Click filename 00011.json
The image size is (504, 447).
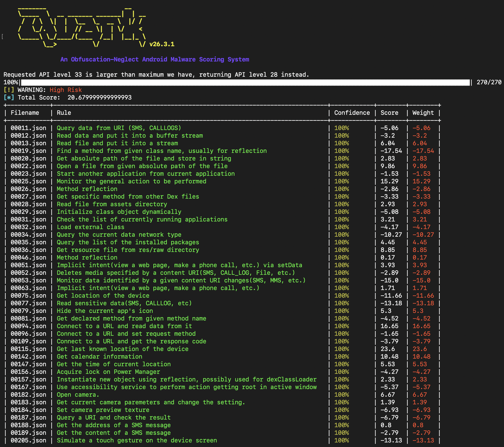coord(28,128)
